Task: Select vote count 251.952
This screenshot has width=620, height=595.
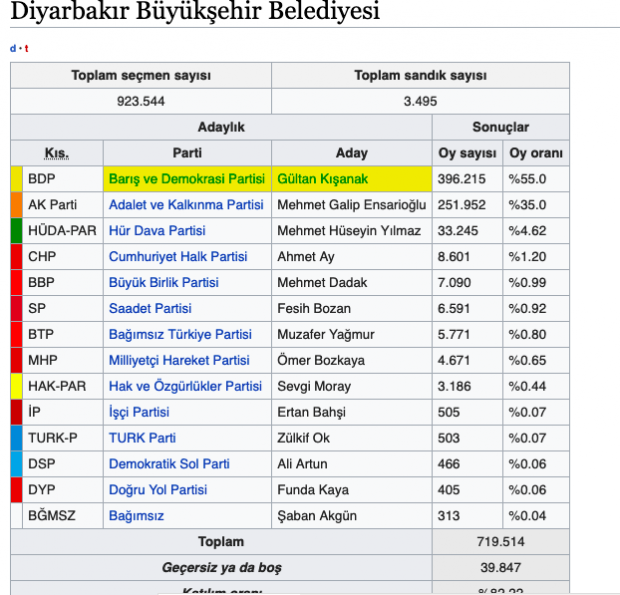Action: 461,205
